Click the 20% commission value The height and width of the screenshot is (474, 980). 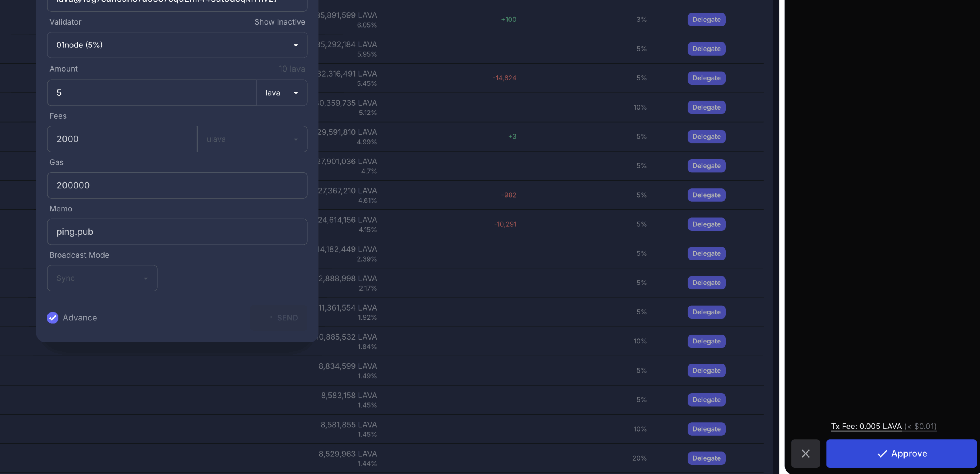click(x=639, y=458)
